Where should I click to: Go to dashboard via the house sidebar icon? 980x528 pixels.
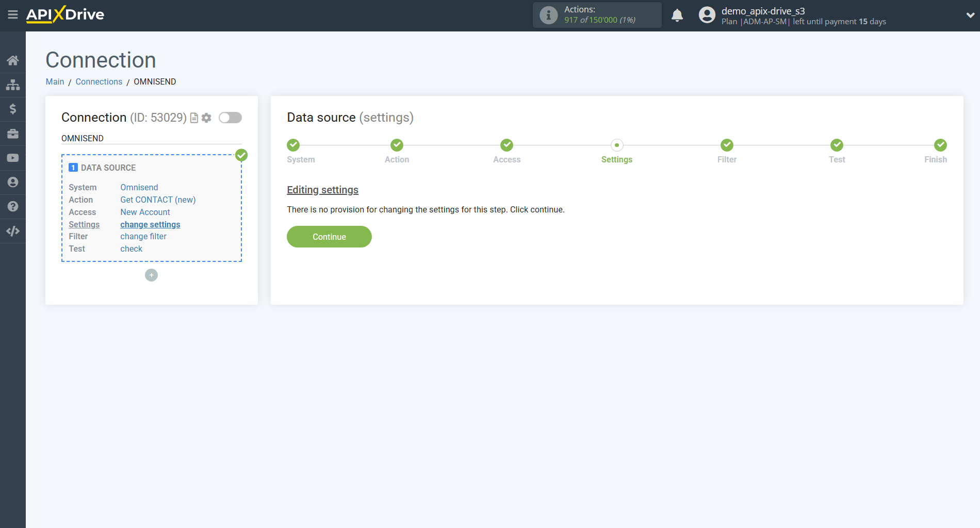(x=13, y=60)
